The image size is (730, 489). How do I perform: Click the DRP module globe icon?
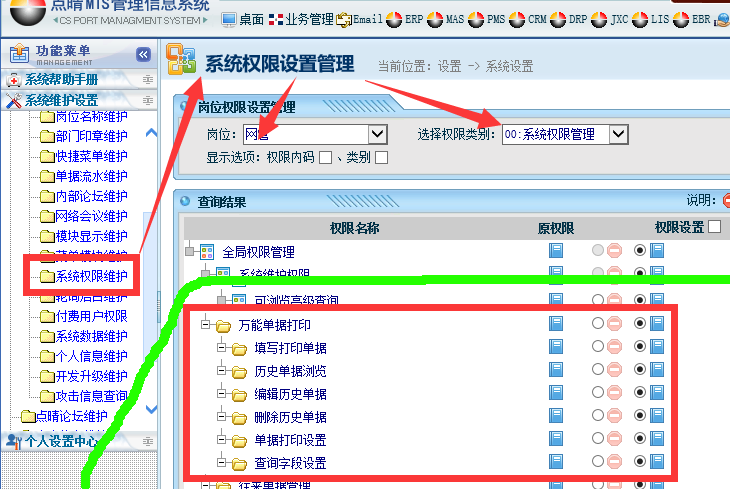tap(558, 20)
